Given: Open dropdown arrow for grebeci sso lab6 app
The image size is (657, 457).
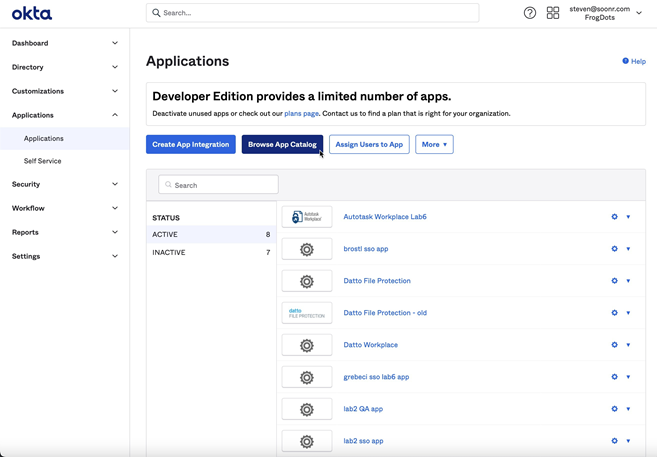Looking at the screenshot, I should pos(628,377).
